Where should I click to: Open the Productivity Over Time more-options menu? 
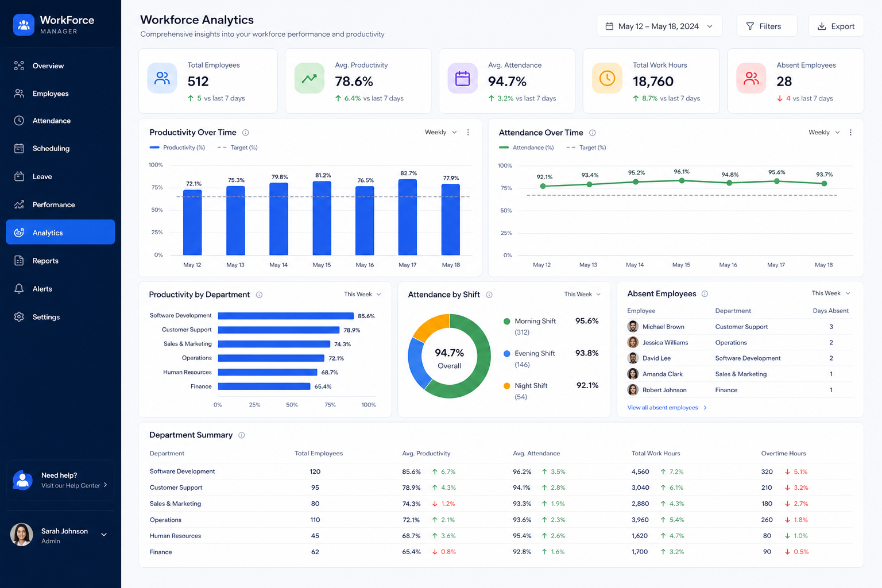pyautogui.click(x=468, y=132)
